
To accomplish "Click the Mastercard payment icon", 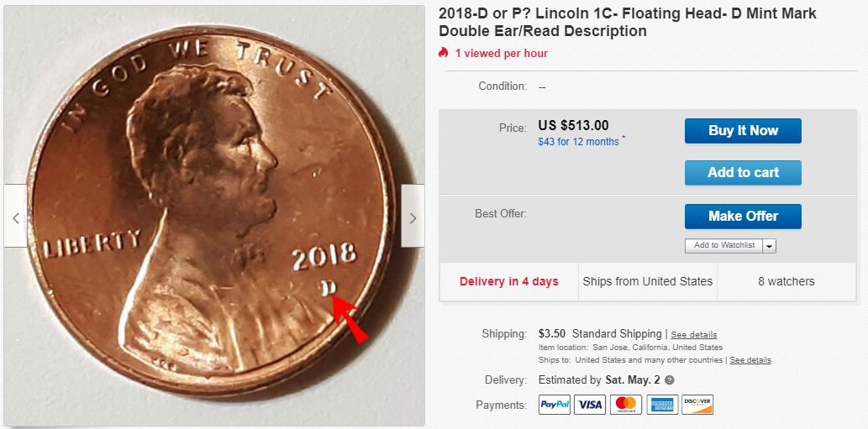I will click(x=626, y=405).
